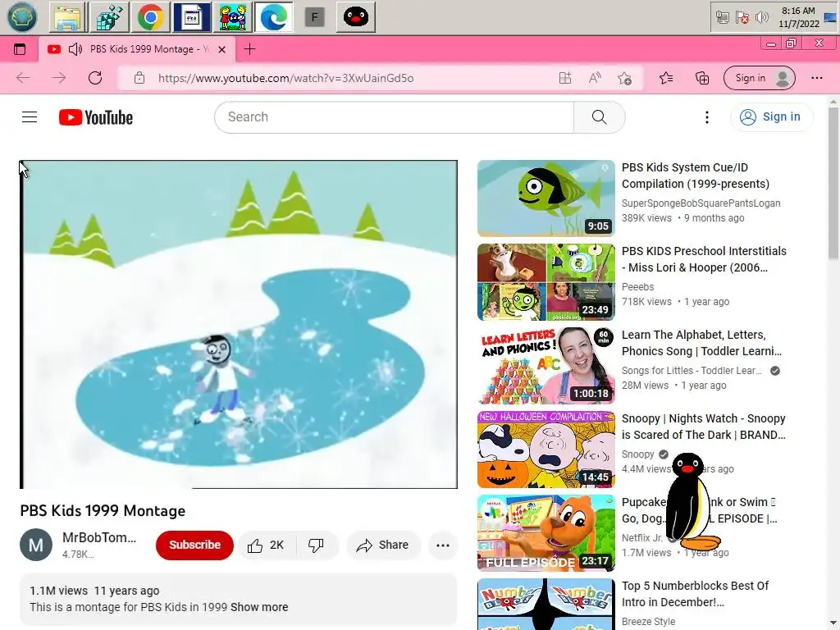
Task: Click the system tray volume icon
Action: 761,18
